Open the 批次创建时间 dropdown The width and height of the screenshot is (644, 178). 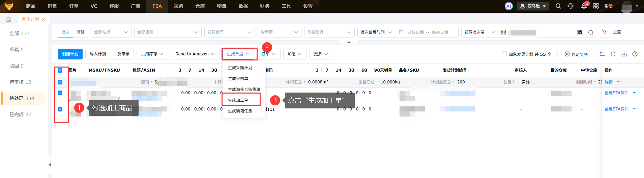376,32
